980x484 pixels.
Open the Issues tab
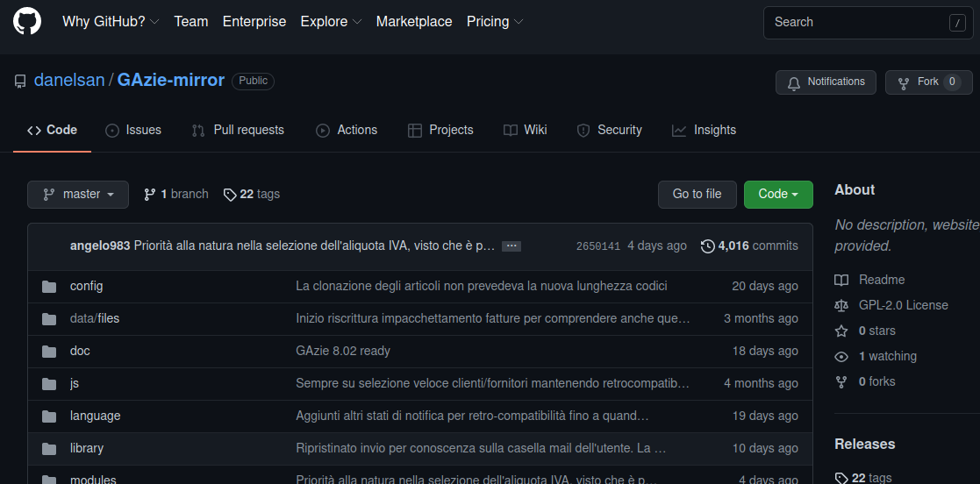(x=133, y=130)
